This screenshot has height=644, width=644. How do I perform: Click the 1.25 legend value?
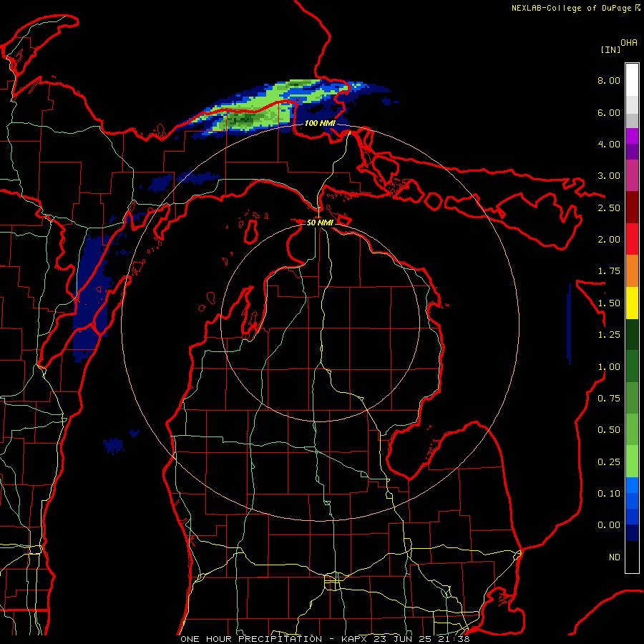tap(608, 335)
